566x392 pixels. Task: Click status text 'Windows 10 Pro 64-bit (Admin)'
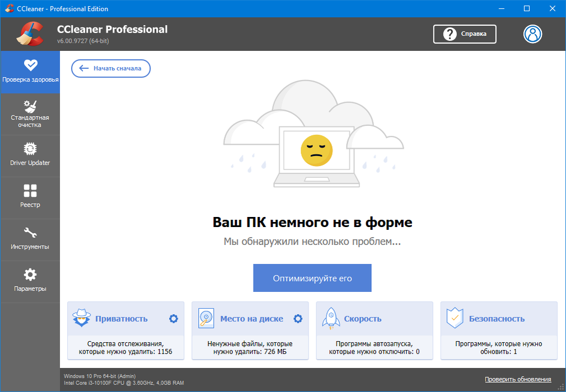[100, 376]
